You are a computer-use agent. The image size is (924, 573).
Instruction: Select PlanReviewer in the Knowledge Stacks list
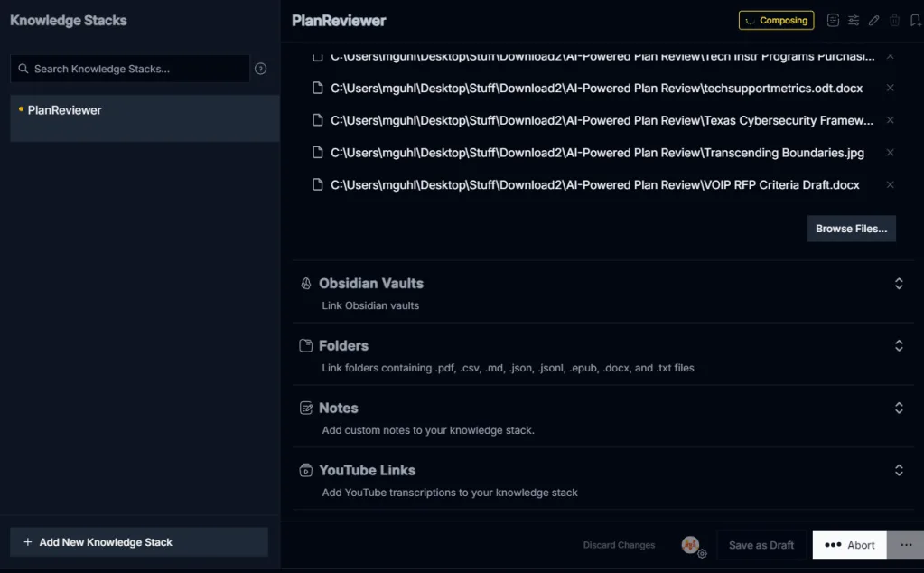(145, 117)
